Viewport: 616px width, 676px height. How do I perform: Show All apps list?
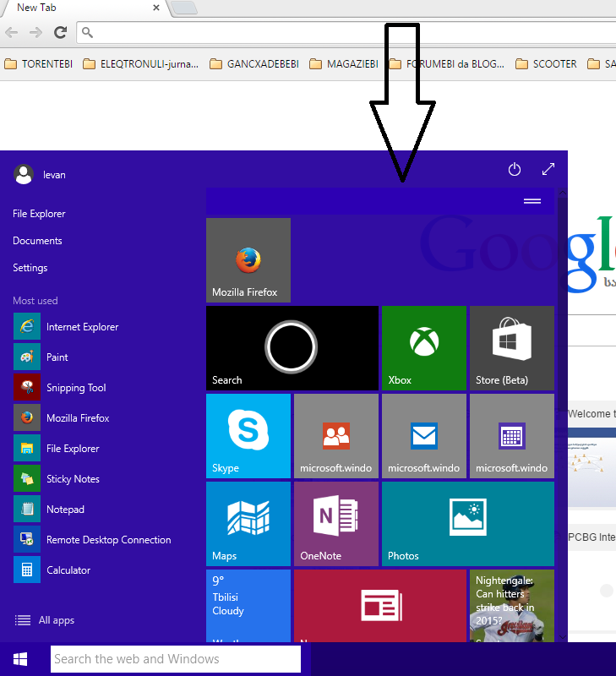[x=45, y=620]
